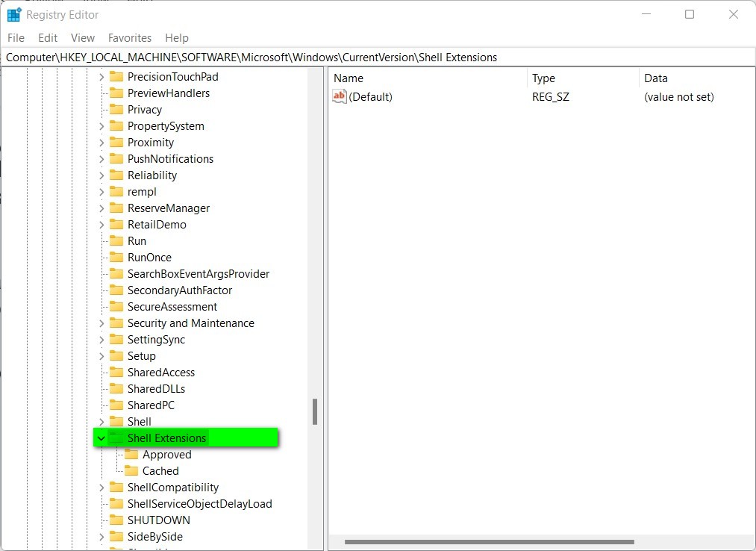Click the SharedAccess folder icon
Viewport: 756px width, 551px height.
(116, 372)
